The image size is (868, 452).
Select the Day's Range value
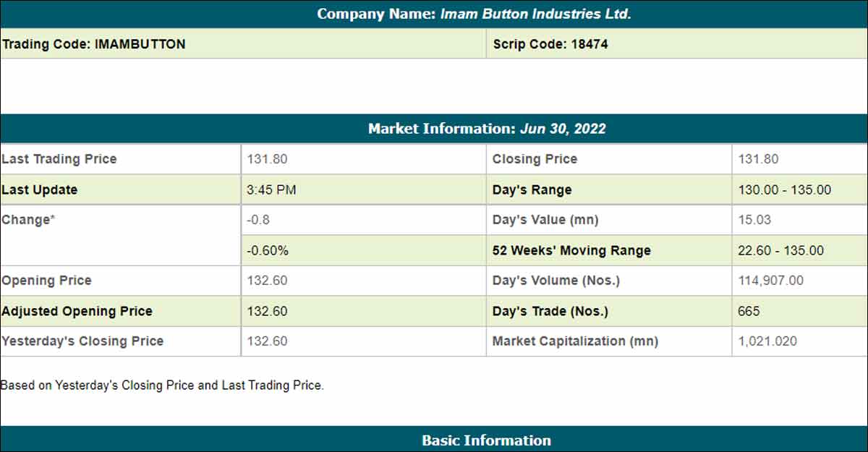coord(784,190)
